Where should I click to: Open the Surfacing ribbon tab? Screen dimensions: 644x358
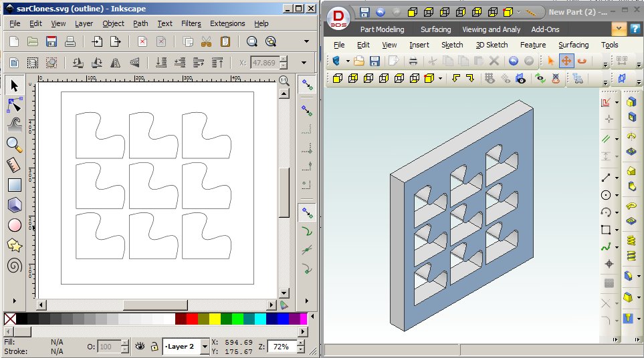point(435,29)
